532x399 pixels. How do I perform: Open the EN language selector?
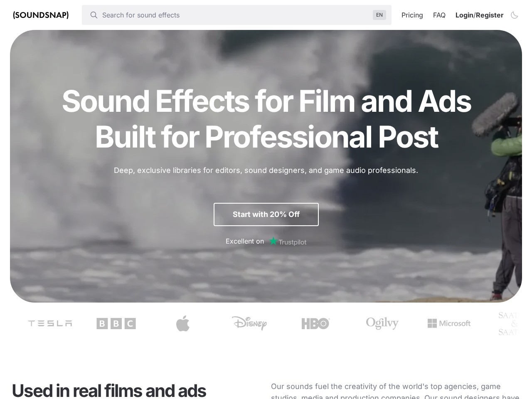379,15
